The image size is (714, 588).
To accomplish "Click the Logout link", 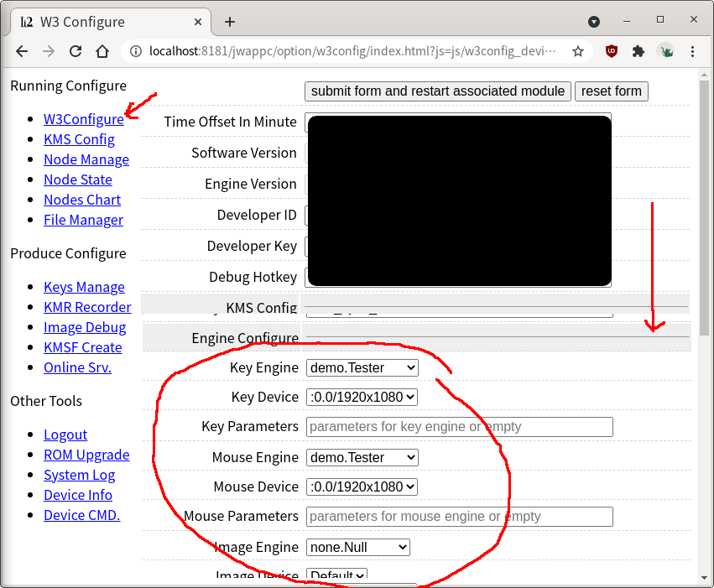I will (x=65, y=434).
